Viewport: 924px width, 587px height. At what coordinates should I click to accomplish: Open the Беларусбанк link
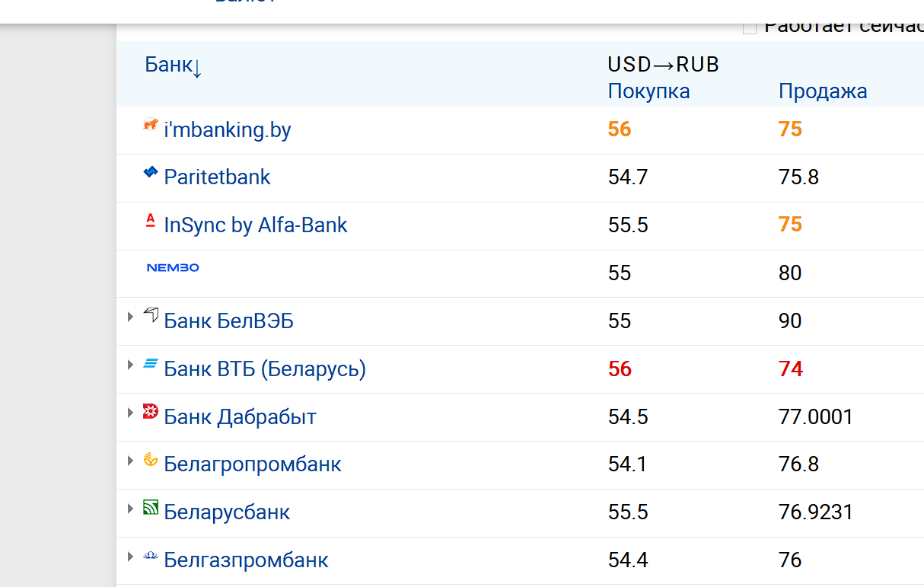(x=227, y=512)
